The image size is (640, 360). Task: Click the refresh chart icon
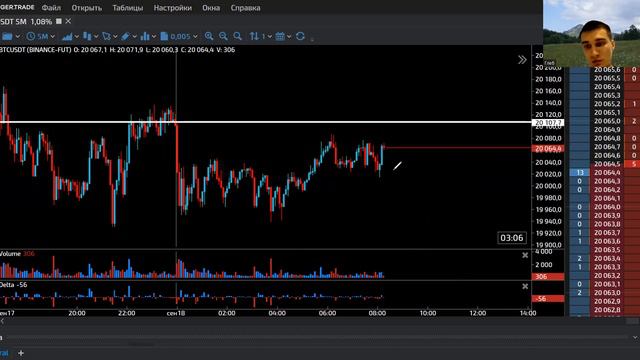coord(300,36)
